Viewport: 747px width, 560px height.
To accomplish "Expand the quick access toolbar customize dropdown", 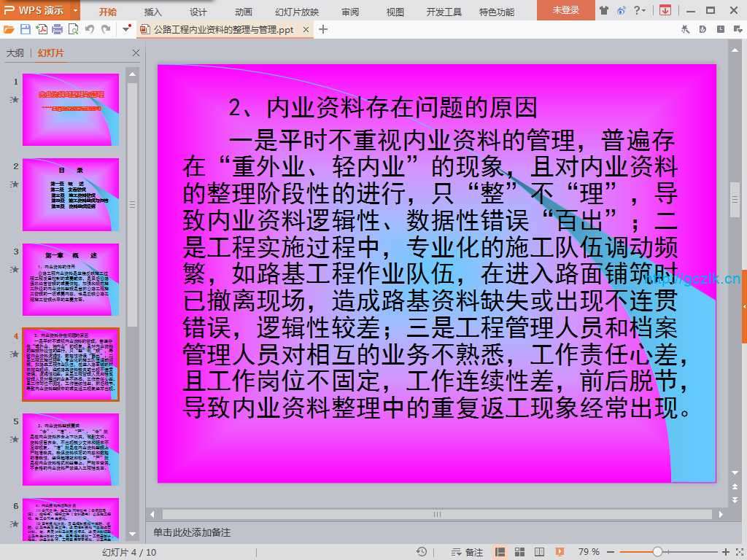I will pyautogui.click(x=127, y=29).
